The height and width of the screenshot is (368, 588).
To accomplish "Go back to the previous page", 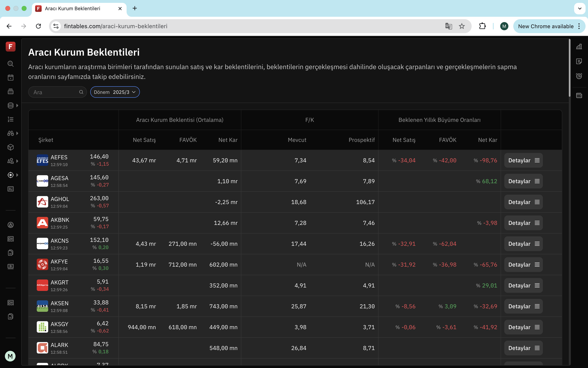I will coord(9,26).
